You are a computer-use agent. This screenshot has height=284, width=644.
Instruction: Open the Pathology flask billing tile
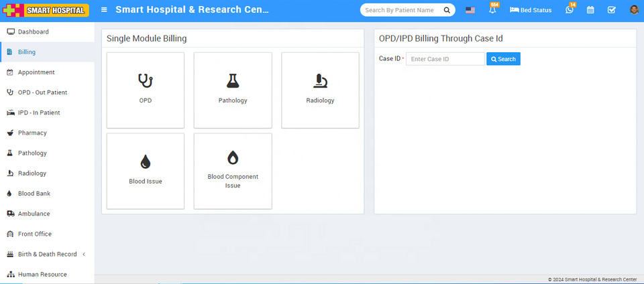tap(233, 90)
